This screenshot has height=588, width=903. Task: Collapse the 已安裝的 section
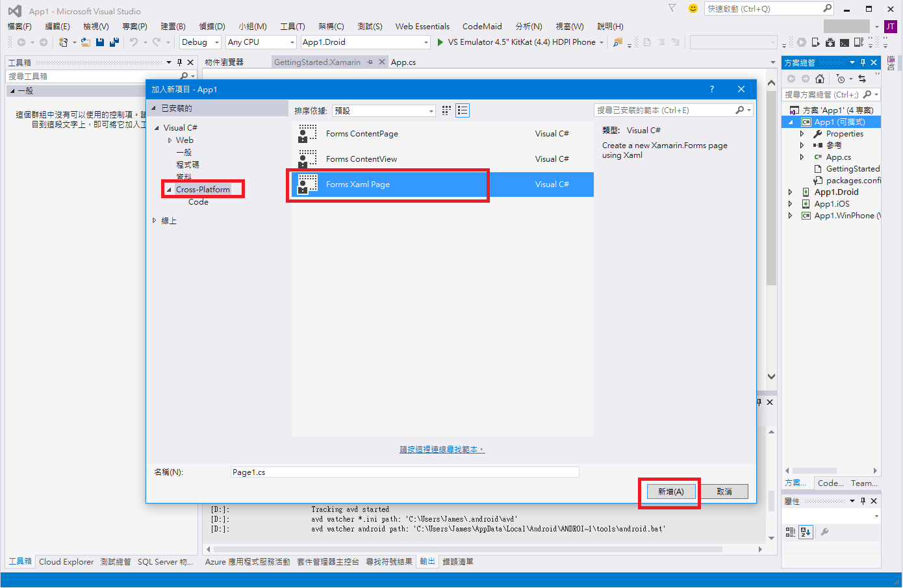[154, 109]
